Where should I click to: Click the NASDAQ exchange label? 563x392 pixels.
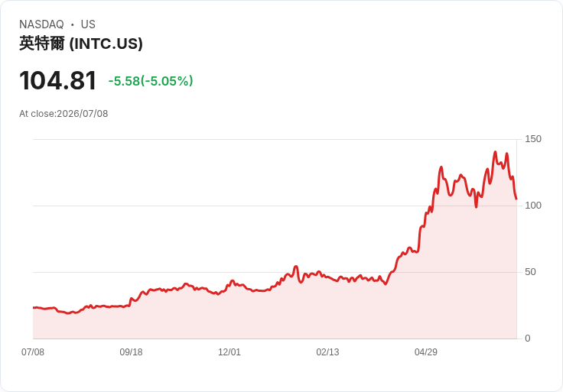41,24
